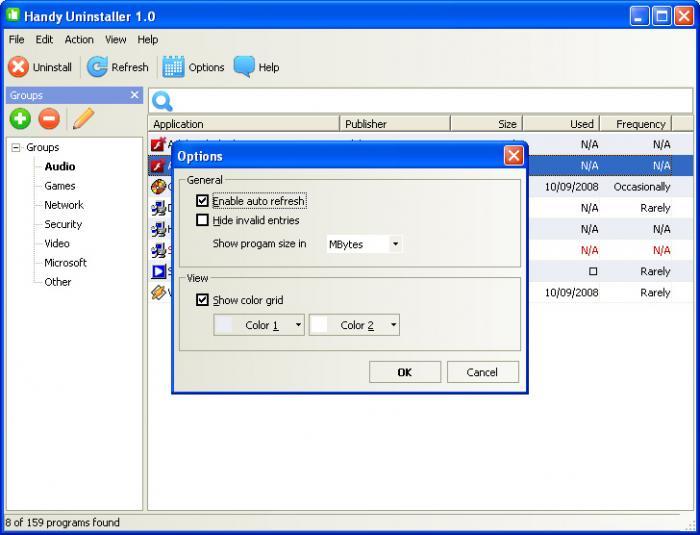Click the icon in the Occasionally row

pos(158,187)
